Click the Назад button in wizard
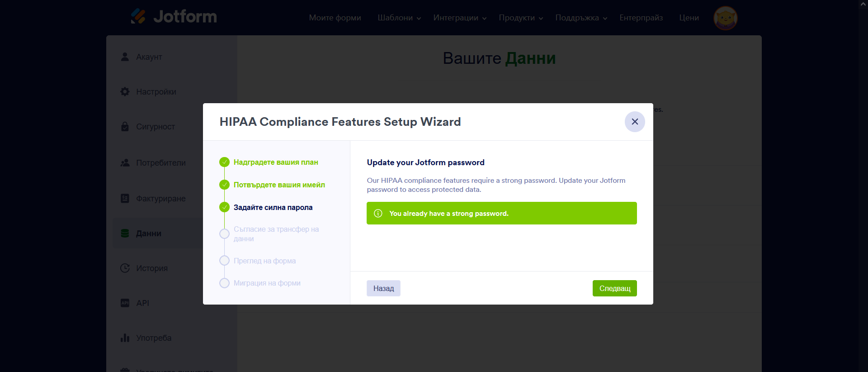This screenshot has width=868, height=372. pos(383,288)
